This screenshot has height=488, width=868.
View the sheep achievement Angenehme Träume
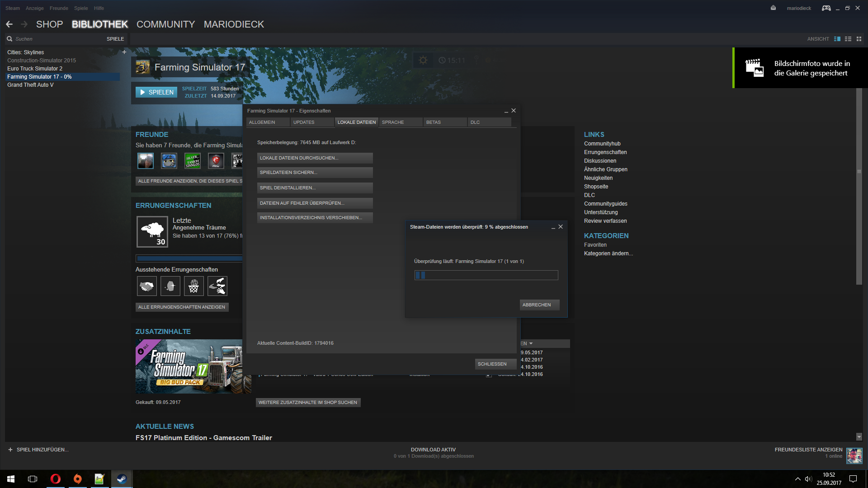(x=153, y=231)
